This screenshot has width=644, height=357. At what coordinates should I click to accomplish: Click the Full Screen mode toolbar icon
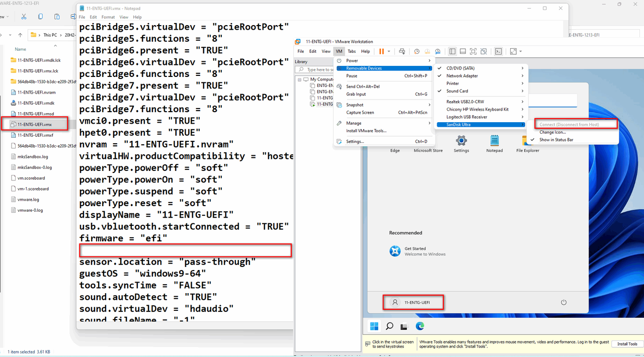(473, 51)
